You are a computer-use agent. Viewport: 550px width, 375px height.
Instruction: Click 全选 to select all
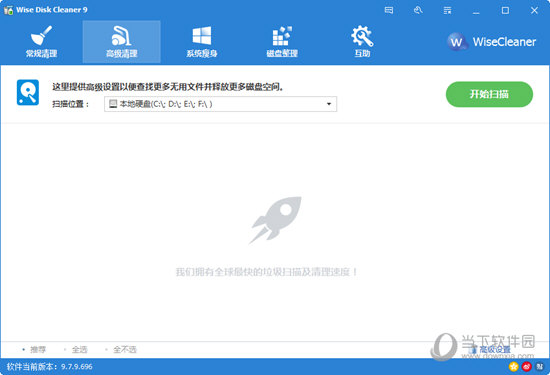(x=75, y=349)
